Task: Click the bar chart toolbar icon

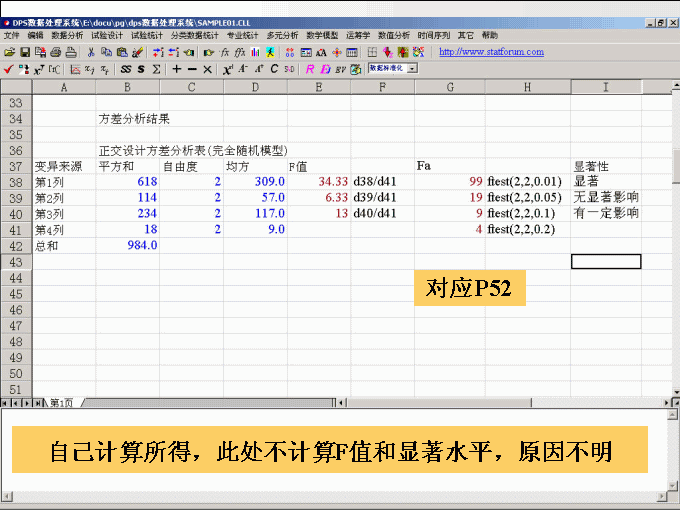Action: (256, 52)
